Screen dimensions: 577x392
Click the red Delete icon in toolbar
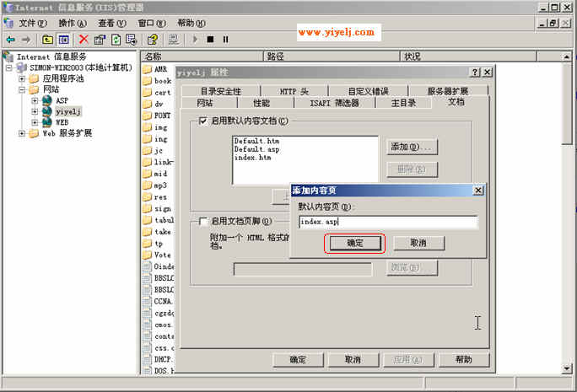point(84,39)
